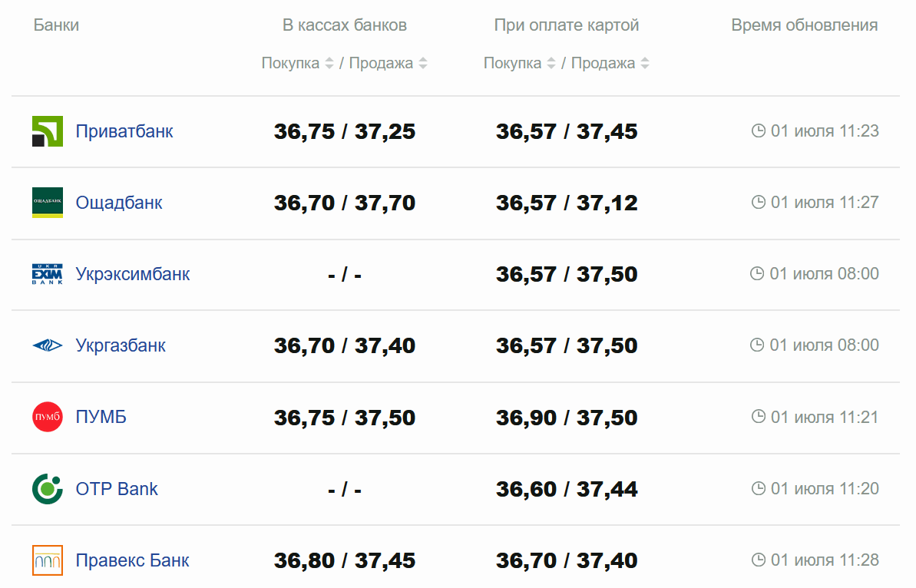Click clock icon in Приватбанк row
Viewport: 916px width, 588px height.
point(759,131)
